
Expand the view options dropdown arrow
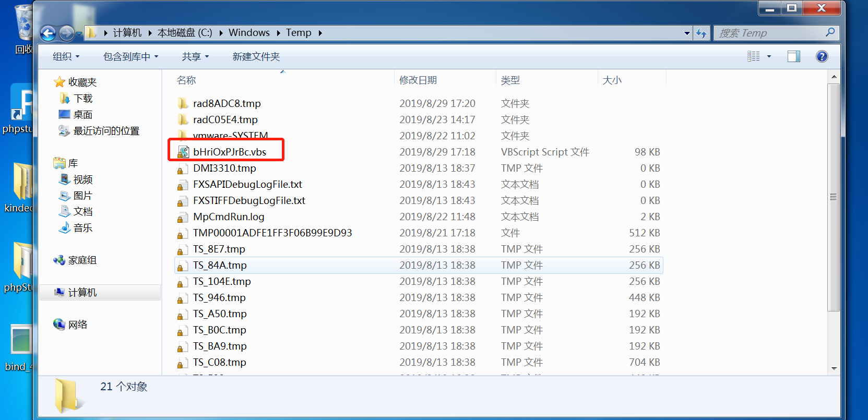pos(769,56)
